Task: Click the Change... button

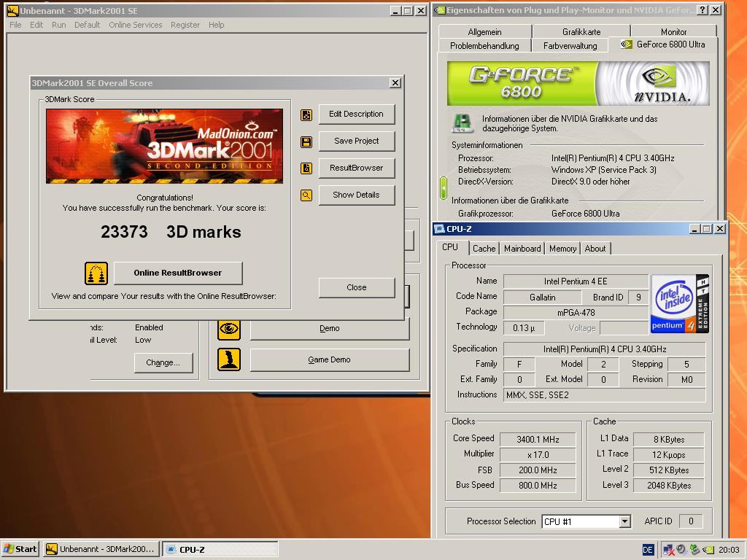Action: [163, 363]
